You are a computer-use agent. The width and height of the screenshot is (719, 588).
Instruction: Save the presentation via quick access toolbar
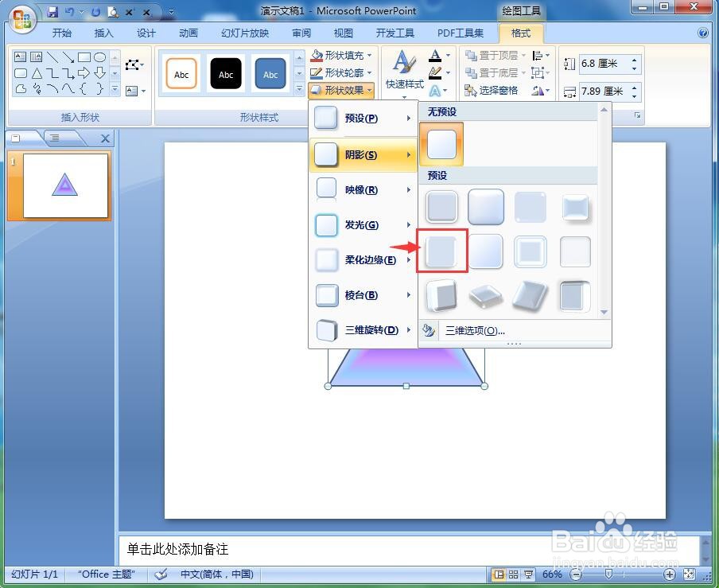[x=52, y=11]
